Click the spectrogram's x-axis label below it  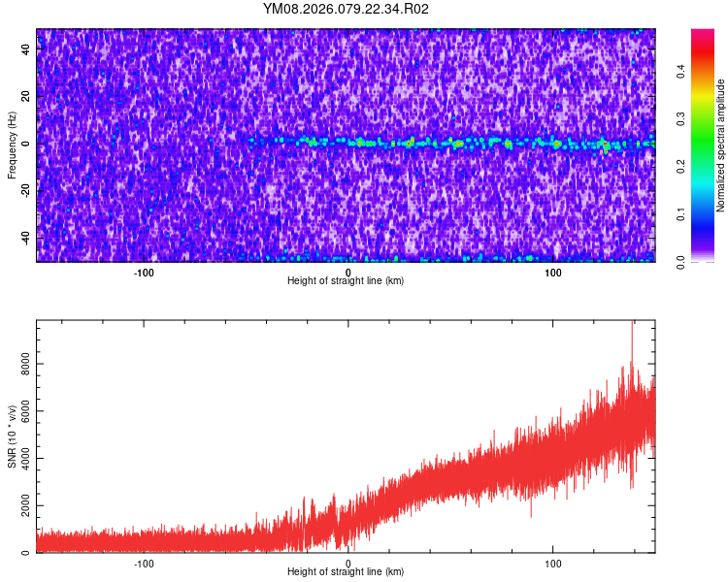(x=346, y=281)
